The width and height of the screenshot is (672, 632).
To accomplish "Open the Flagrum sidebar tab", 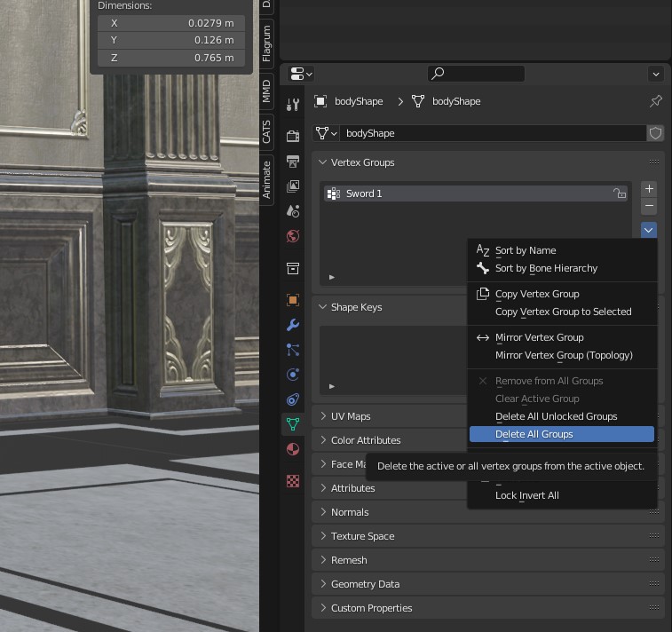I will pyautogui.click(x=266, y=43).
